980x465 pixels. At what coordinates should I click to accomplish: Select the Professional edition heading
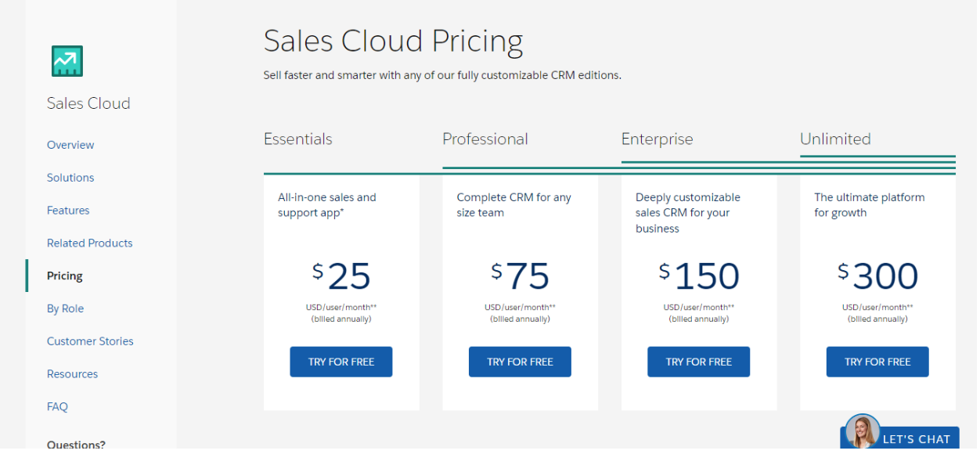[485, 139]
